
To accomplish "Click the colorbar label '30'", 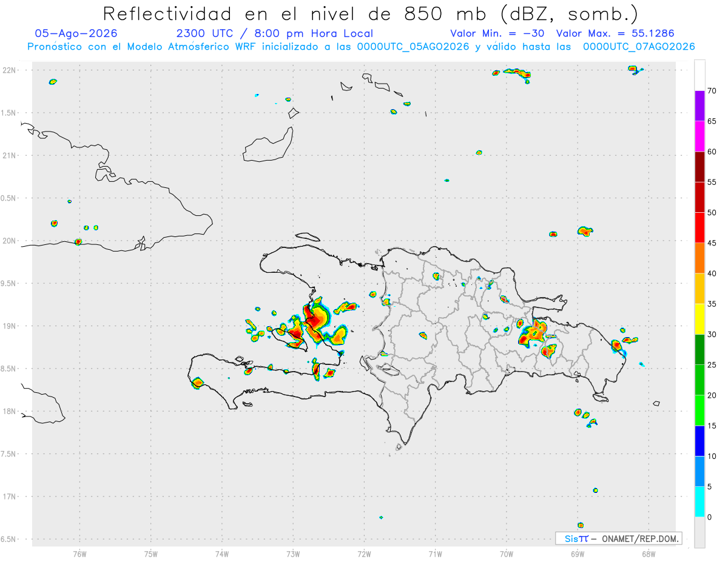I will click(x=712, y=335).
